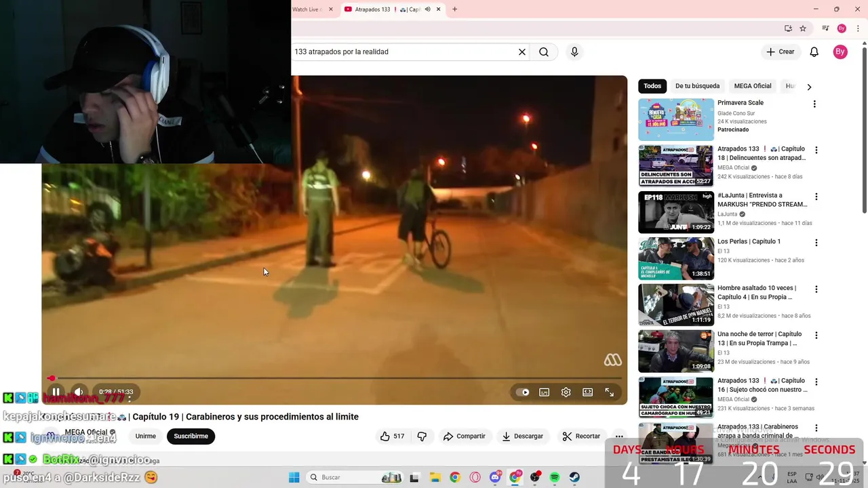Open the video player settings gear
The image size is (868, 488).
pyautogui.click(x=566, y=392)
